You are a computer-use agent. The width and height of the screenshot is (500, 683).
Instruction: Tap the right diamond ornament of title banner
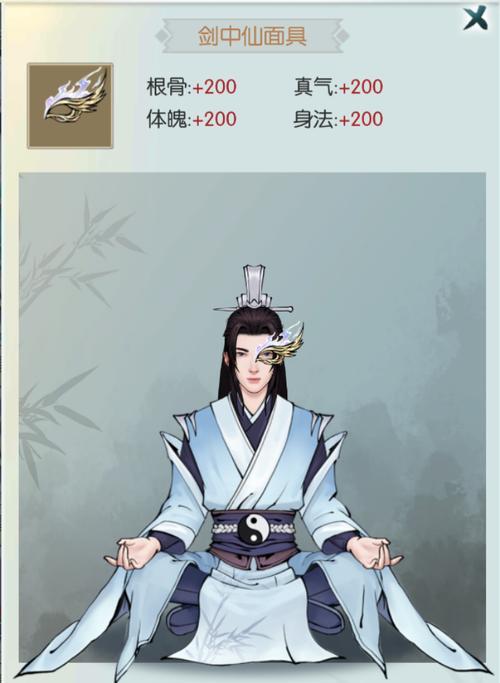(x=343, y=36)
